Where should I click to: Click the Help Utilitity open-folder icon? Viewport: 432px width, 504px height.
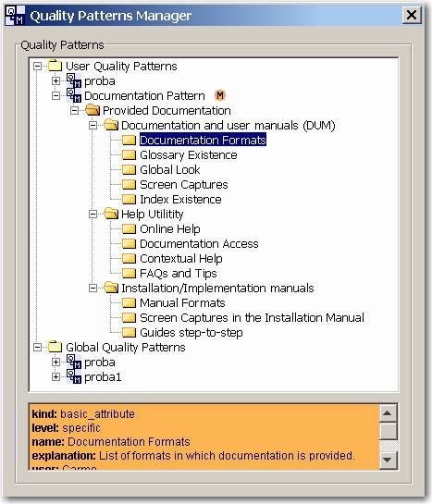(111, 214)
